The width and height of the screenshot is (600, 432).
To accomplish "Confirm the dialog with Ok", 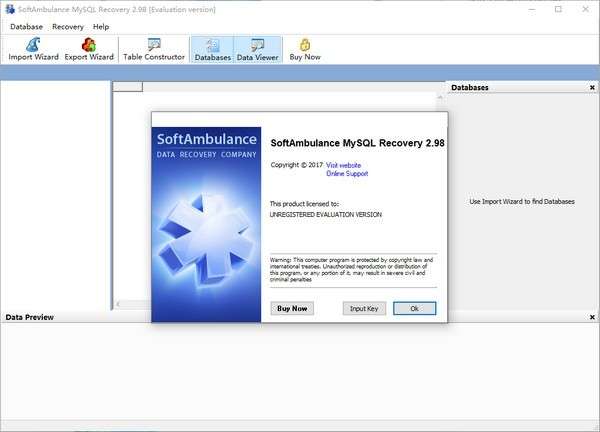I will click(414, 308).
